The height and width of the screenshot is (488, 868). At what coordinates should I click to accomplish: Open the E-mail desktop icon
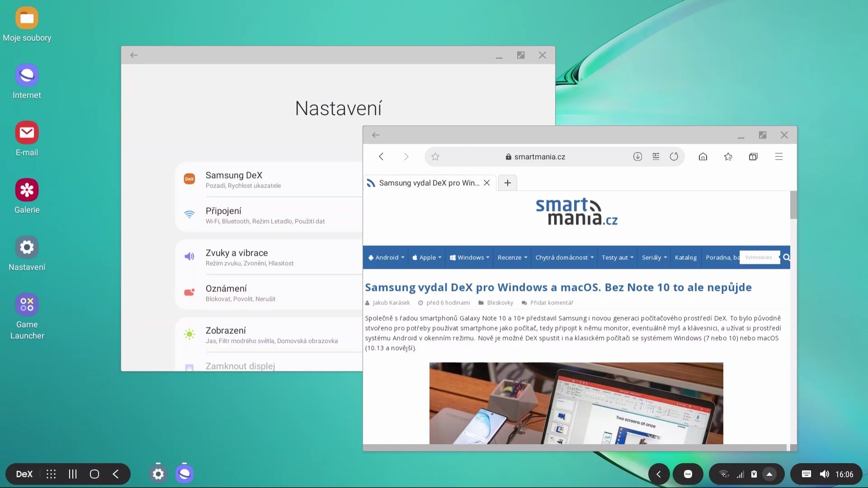(x=27, y=139)
